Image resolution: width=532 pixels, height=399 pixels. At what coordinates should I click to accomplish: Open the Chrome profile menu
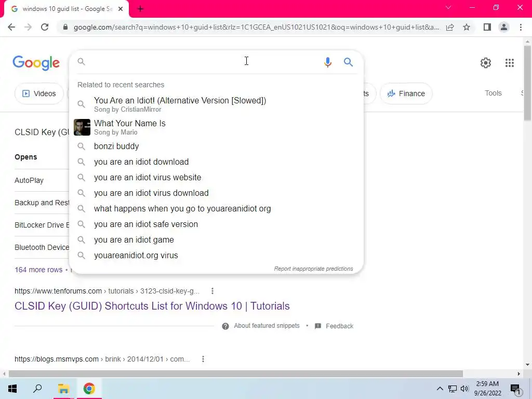coord(504,27)
